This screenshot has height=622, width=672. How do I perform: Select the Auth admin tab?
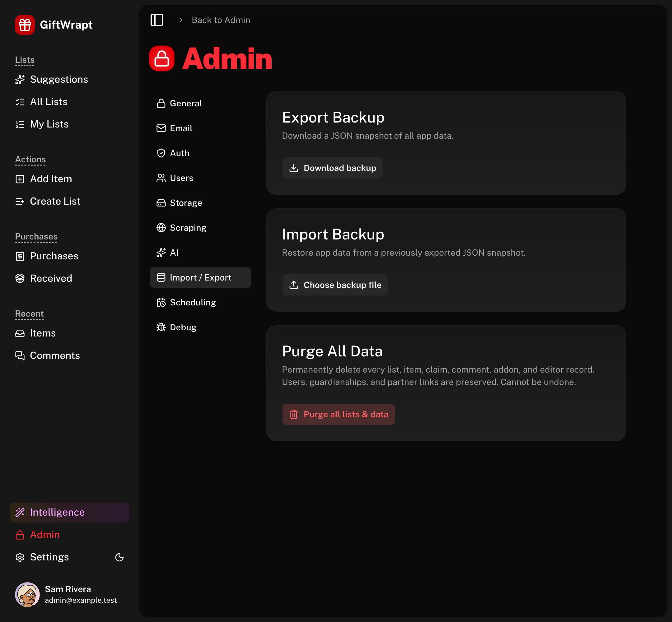tap(200, 153)
